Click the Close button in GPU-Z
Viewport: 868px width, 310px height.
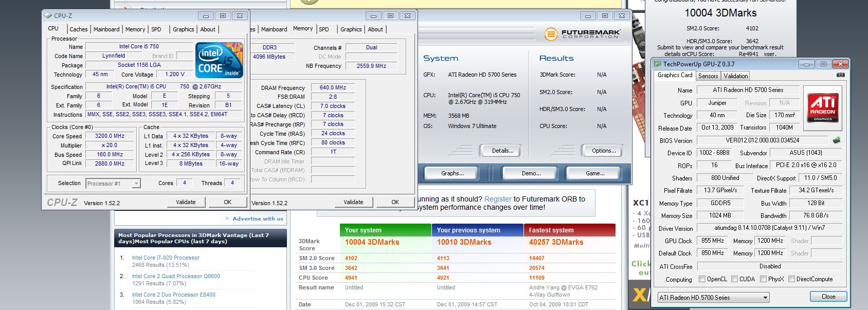click(x=828, y=297)
